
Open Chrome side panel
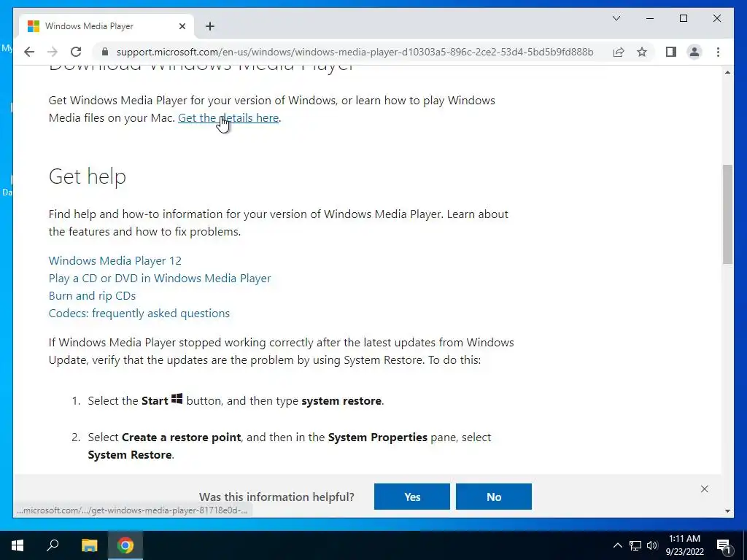[671, 52]
